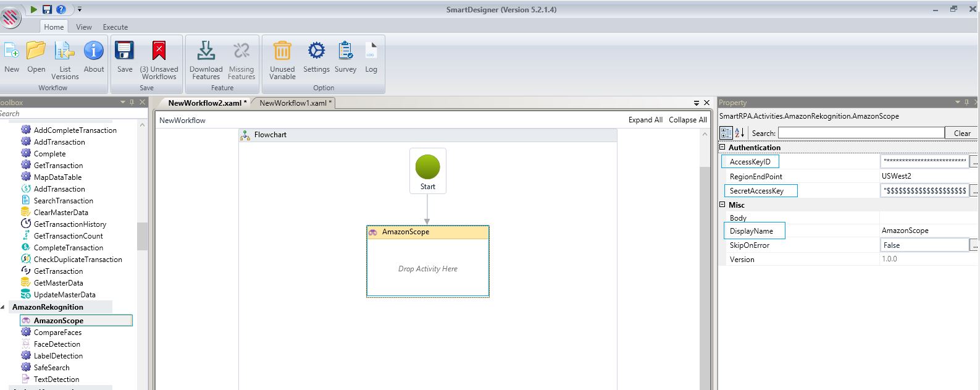
Task: Collapse the Misc property section
Action: 723,205
